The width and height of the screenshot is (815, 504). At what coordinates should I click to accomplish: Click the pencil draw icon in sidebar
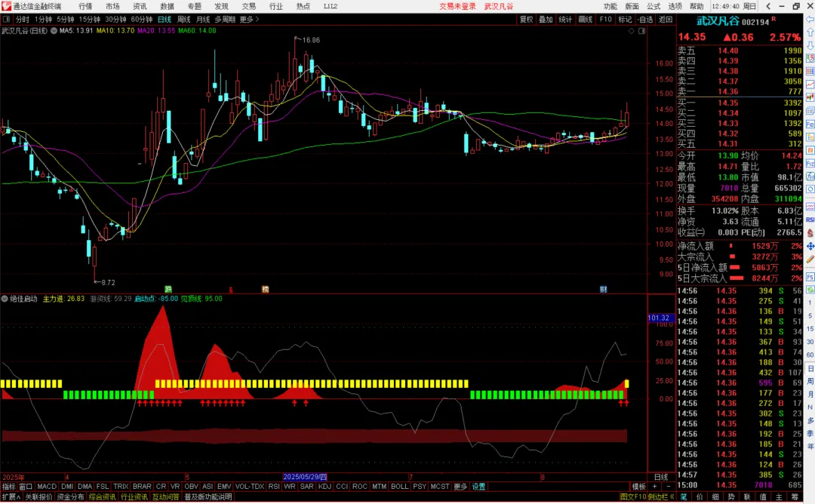tap(810, 259)
